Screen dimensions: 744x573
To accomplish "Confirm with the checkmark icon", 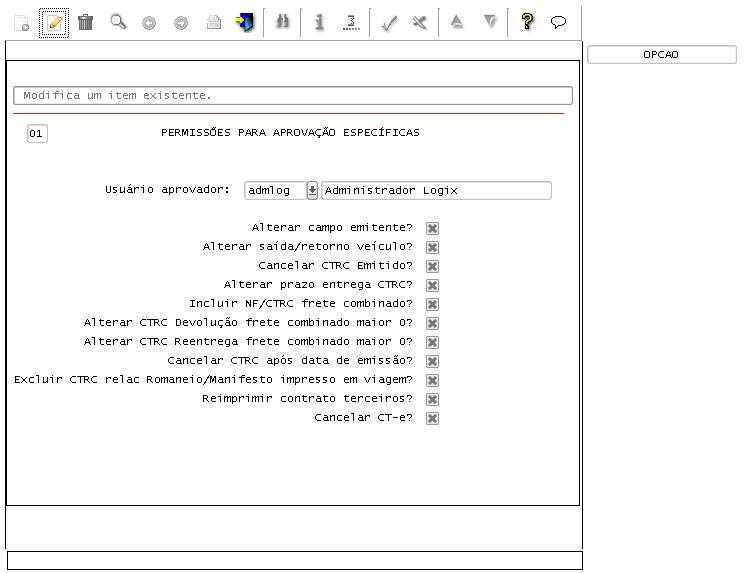I will click(x=389, y=23).
